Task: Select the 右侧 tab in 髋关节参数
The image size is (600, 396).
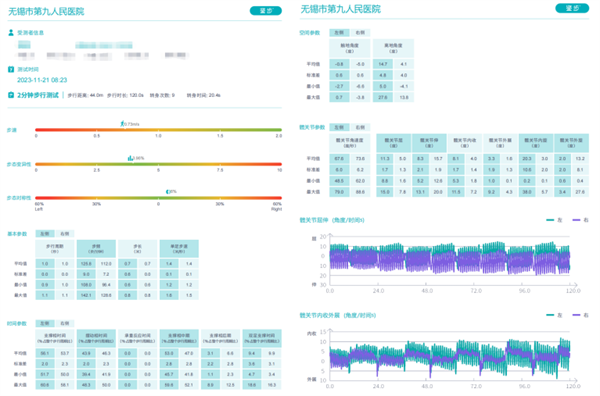Action: [360, 127]
